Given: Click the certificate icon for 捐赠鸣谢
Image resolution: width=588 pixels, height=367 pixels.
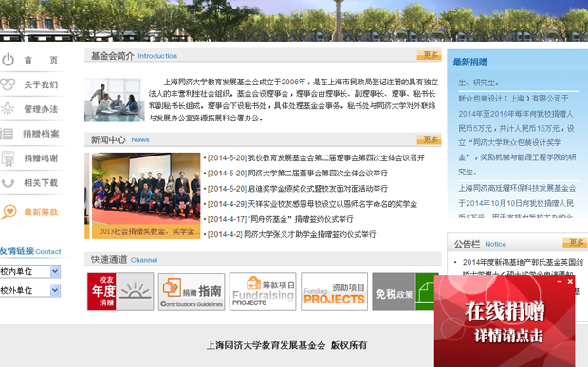Looking at the screenshot, I should pyautogui.click(x=8, y=158).
